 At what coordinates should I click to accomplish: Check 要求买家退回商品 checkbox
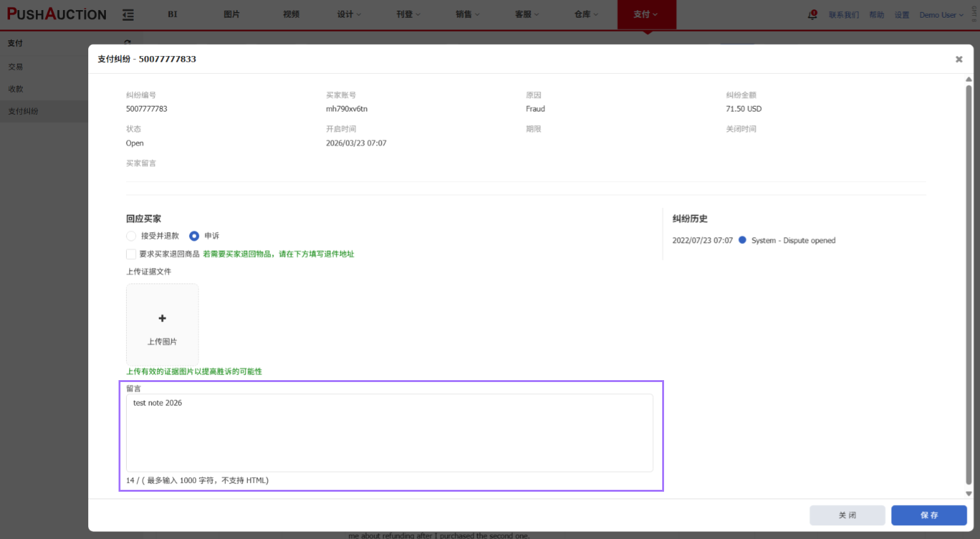131,254
